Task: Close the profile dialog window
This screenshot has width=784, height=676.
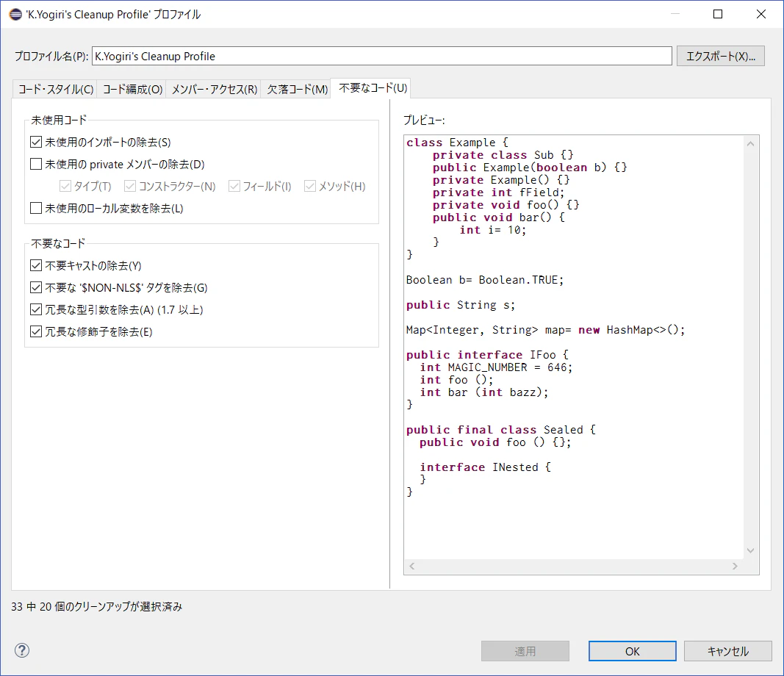Action: (761, 14)
